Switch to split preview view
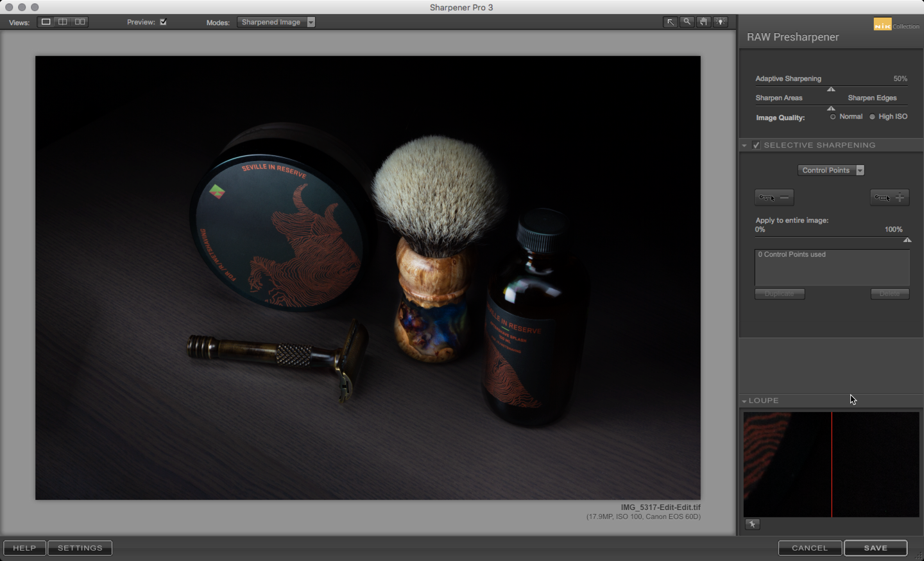Image resolution: width=924 pixels, height=561 pixels. click(63, 22)
